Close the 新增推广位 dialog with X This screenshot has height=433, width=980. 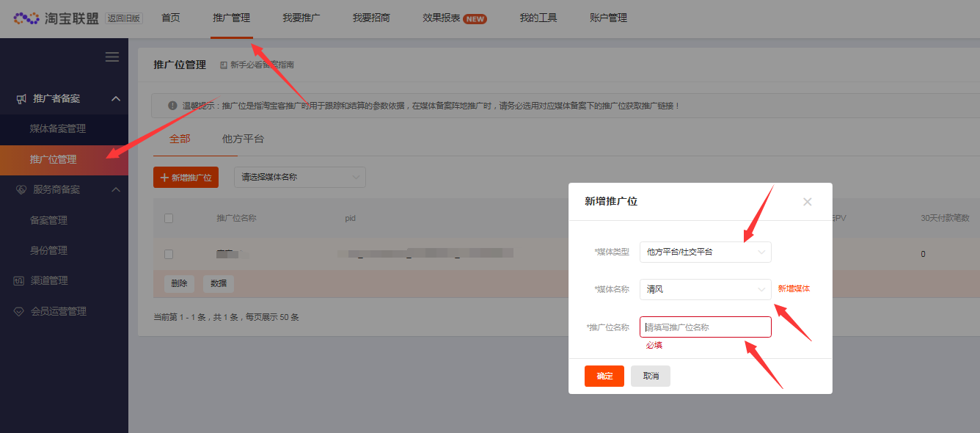click(x=807, y=202)
